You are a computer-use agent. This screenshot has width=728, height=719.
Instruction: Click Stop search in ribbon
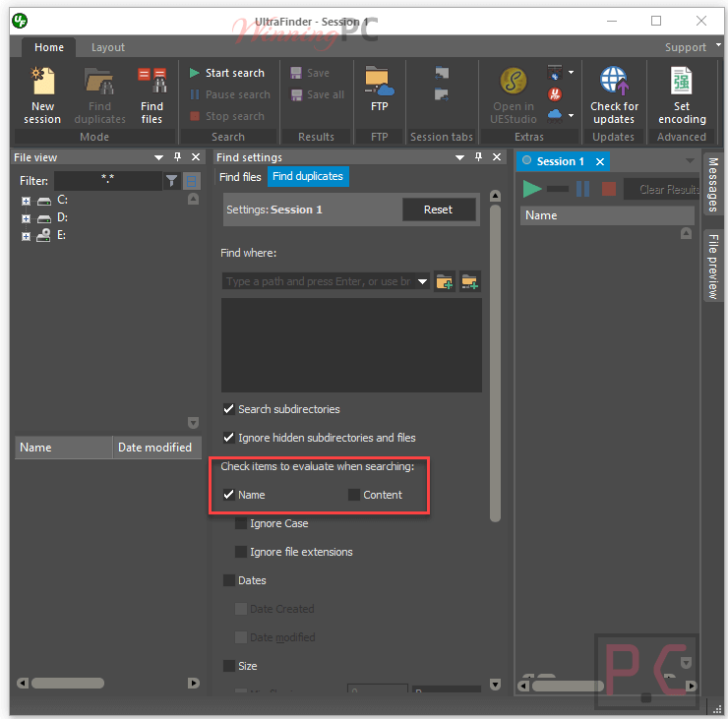(227, 116)
